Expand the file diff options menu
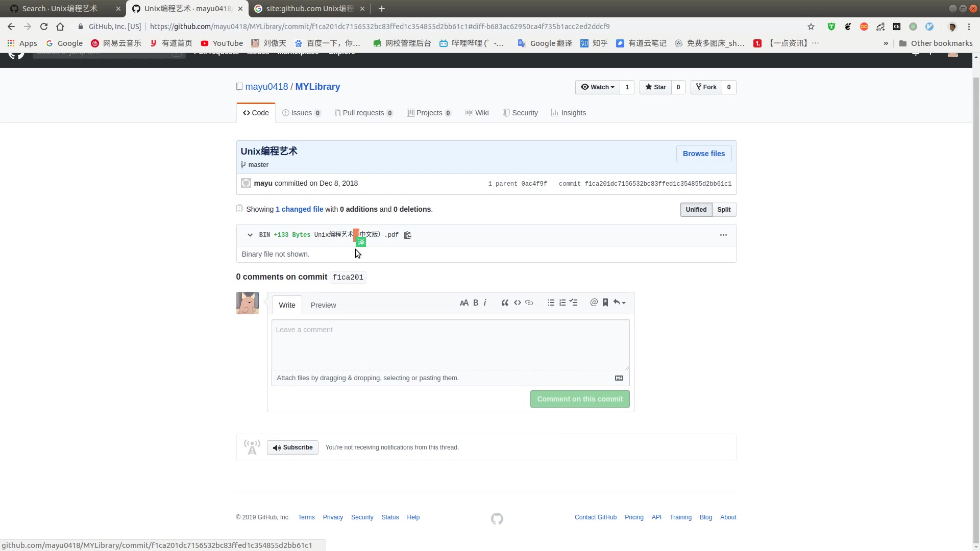 [x=724, y=235]
